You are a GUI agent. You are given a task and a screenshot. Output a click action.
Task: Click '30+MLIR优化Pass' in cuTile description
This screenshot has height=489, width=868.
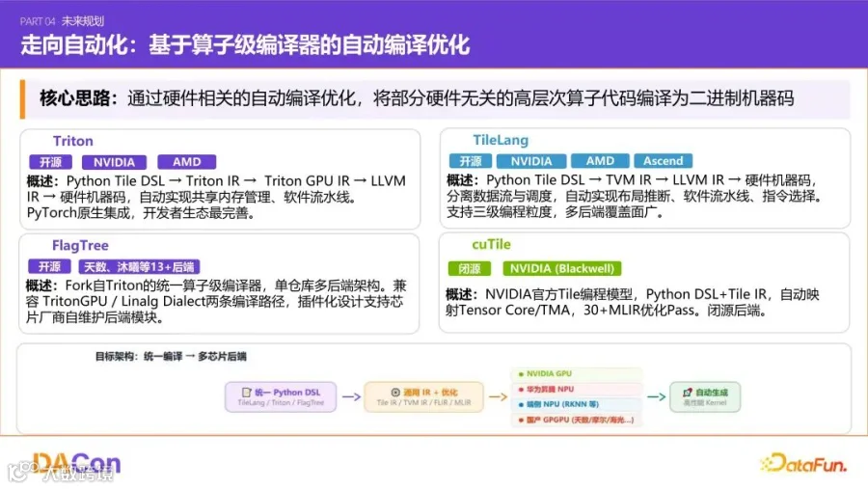[x=639, y=311]
